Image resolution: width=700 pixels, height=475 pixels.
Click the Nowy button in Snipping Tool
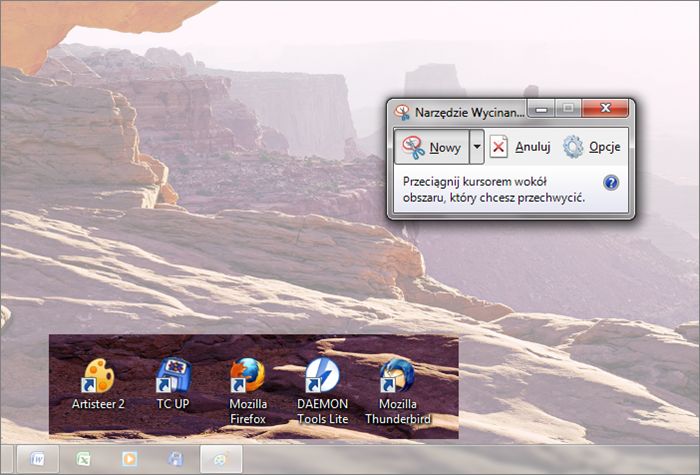[x=432, y=147]
